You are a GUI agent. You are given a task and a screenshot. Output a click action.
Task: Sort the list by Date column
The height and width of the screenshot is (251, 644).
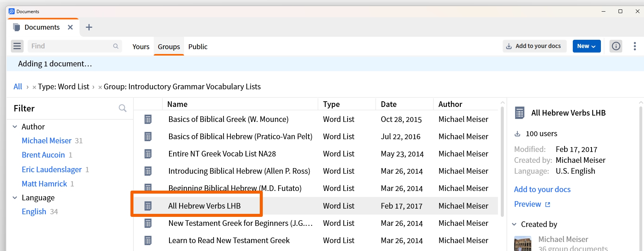pyautogui.click(x=389, y=104)
